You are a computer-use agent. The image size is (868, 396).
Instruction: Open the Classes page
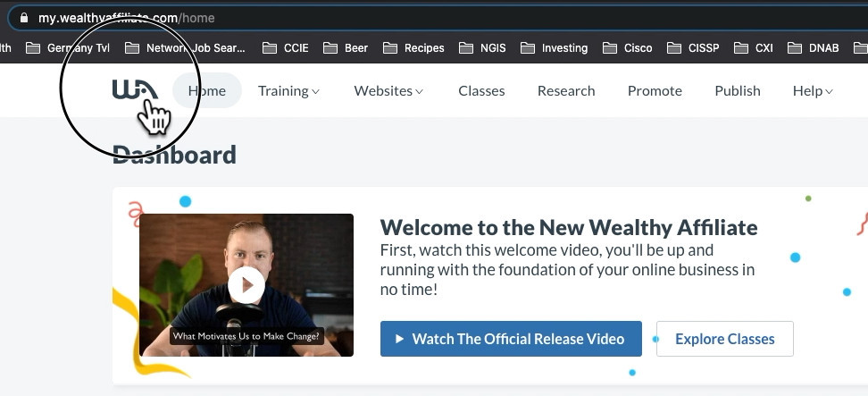coord(481,91)
